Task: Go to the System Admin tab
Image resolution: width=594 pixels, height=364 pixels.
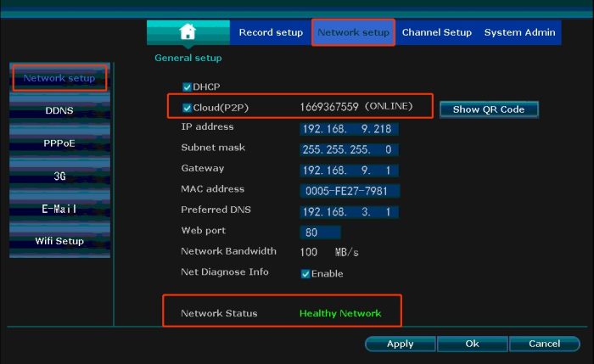Action: click(x=519, y=33)
